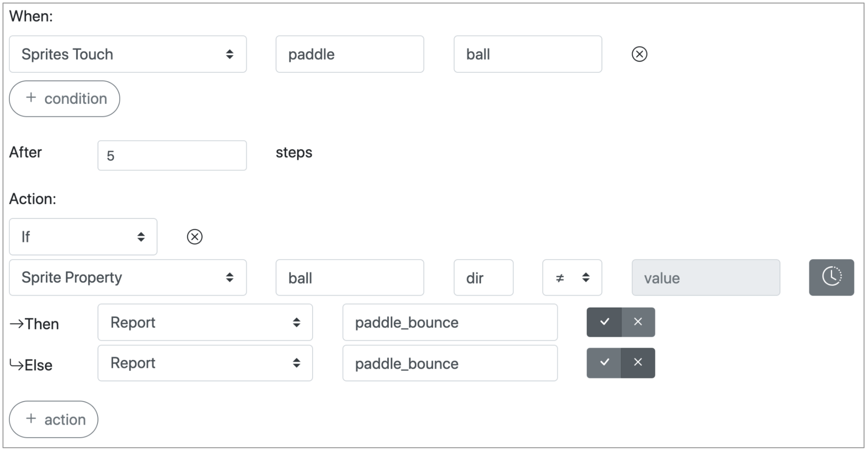Click the grayed-out value field

[706, 278]
